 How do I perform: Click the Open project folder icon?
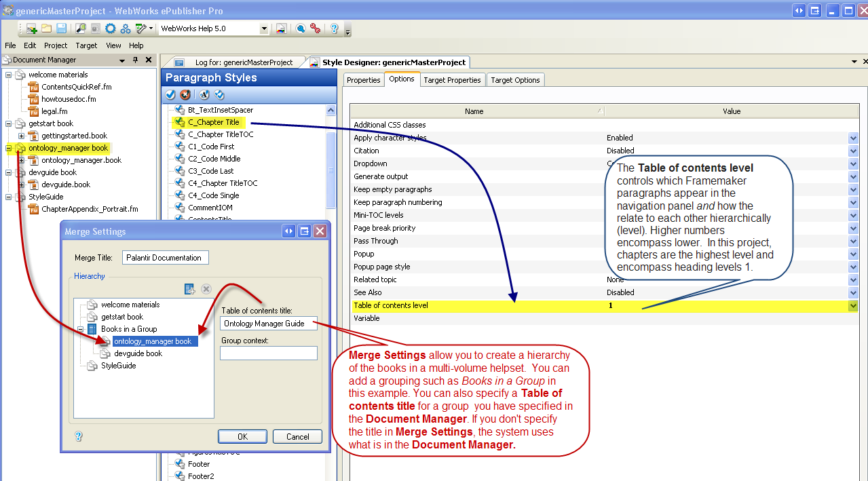pyautogui.click(x=46, y=28)
